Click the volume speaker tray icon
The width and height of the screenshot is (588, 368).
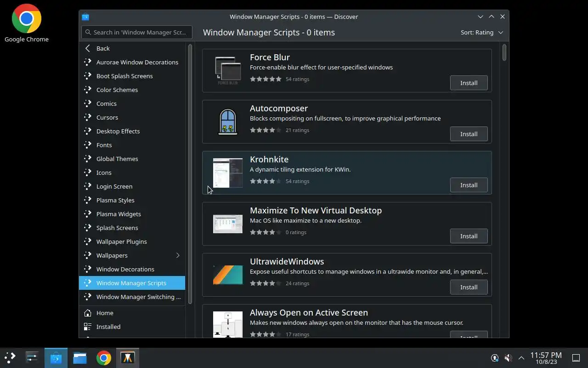pyautogui.click(x=508, y=358)
